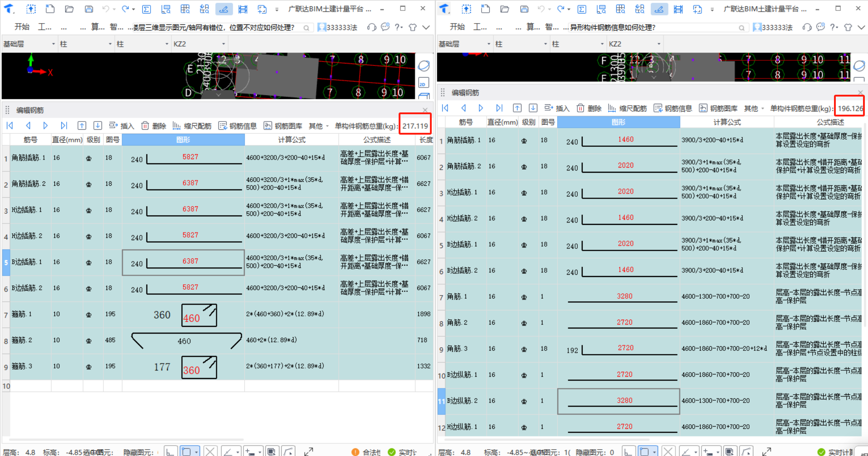Open the 智... tab in left window
The height and width of the screenshot is (456, 868).
[117, 27]
